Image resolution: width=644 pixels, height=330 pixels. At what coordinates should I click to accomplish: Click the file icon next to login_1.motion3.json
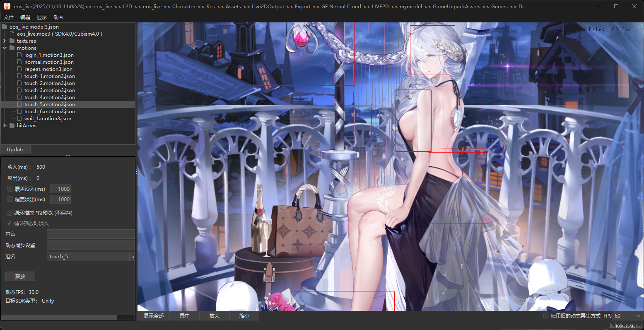tap(20, 55)
